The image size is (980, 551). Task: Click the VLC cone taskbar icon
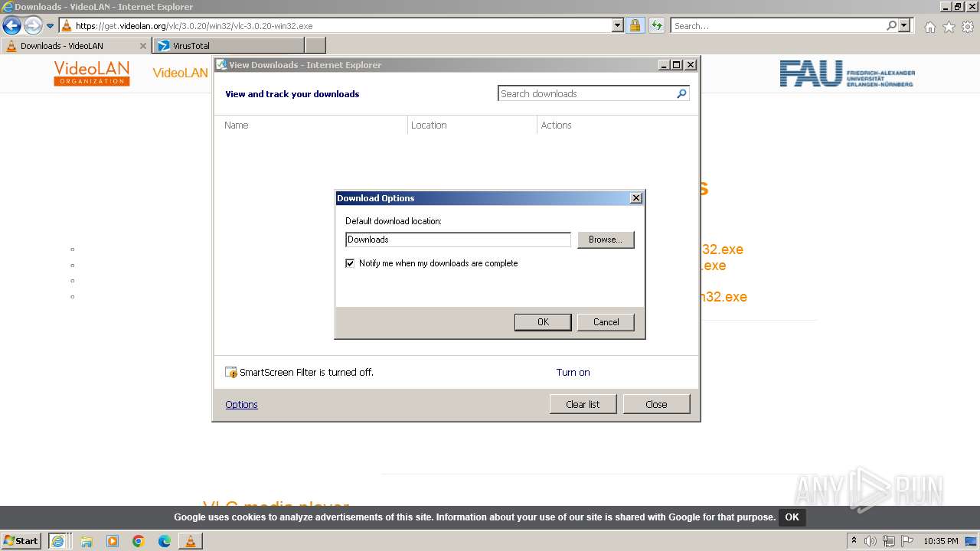coord(190,541)
